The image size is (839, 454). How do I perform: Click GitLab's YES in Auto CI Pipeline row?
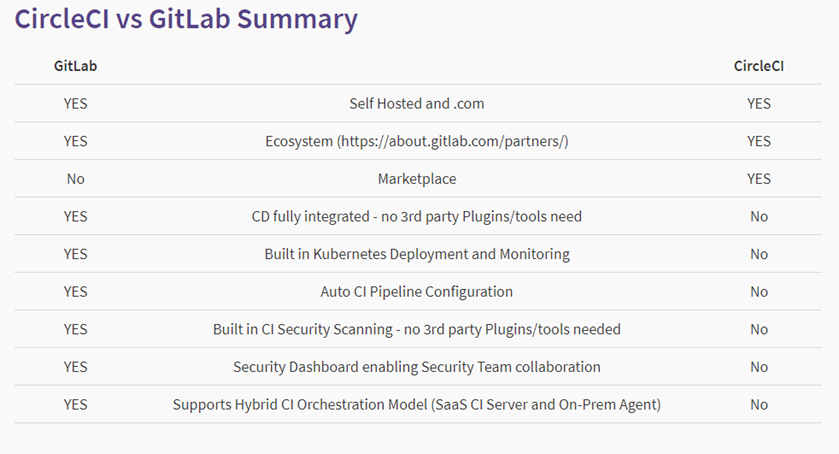coord(75,292)
